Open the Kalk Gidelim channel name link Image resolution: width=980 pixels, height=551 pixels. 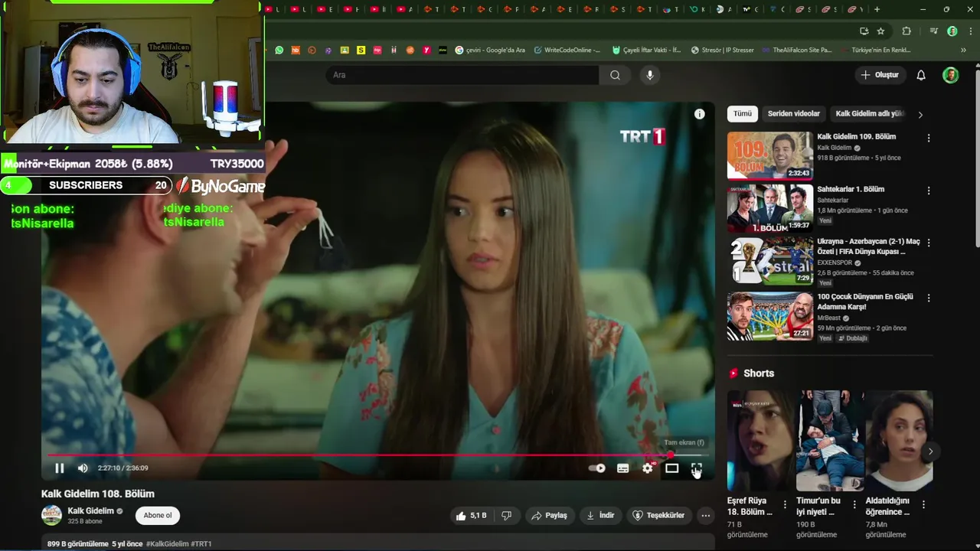[x=90, y=511]
